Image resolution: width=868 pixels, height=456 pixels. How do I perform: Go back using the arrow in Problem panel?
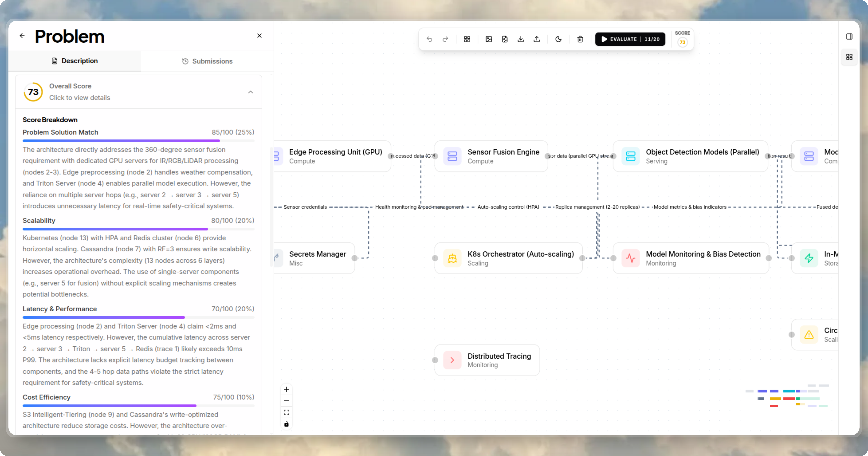pos(22,35)
